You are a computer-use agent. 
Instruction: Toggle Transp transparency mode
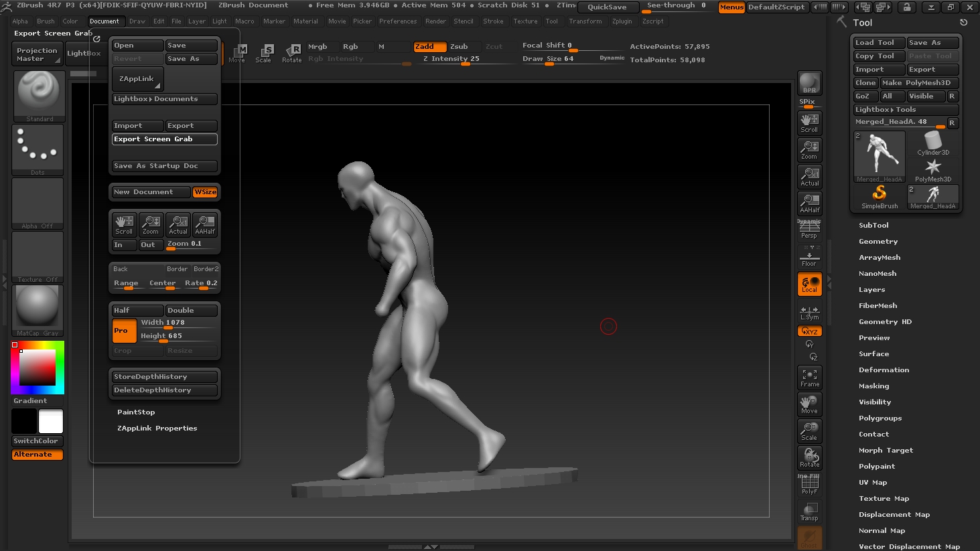[809, 511]
